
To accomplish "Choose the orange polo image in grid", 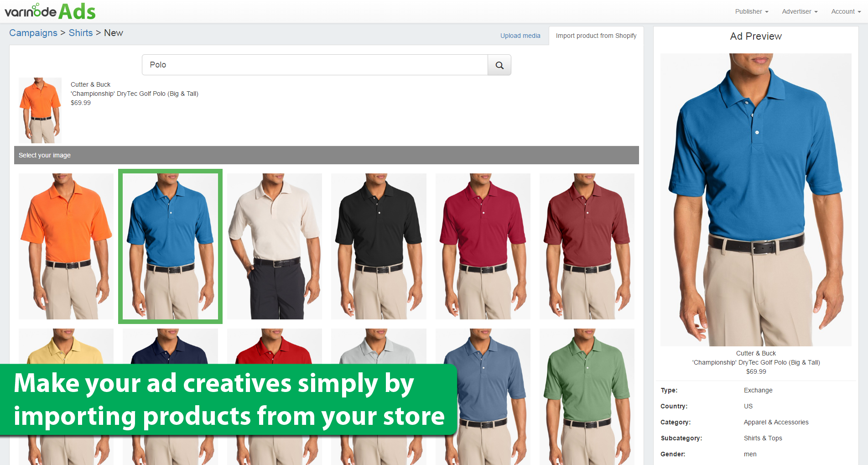I will (66, 246).
